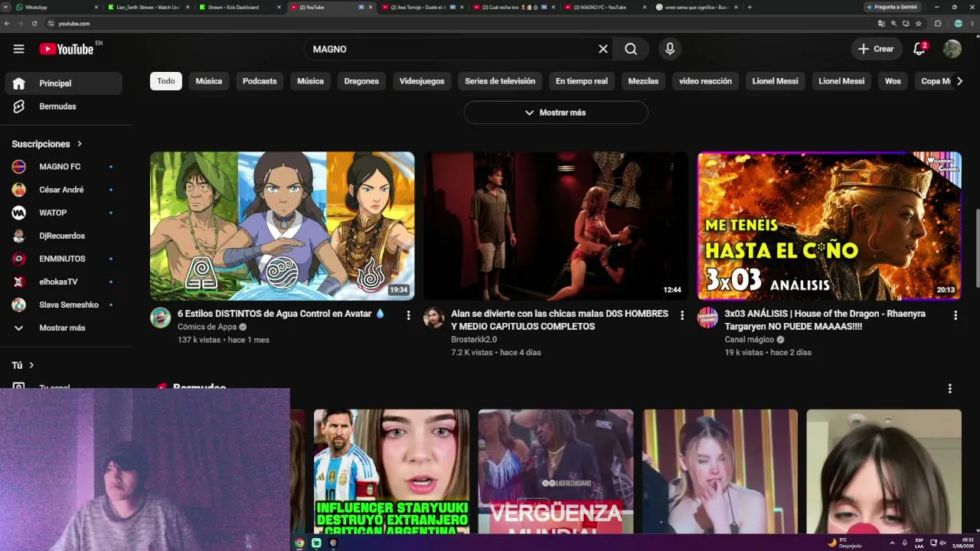
Task: Open Bermudas in the sidebar
Action: click(64, 106)
